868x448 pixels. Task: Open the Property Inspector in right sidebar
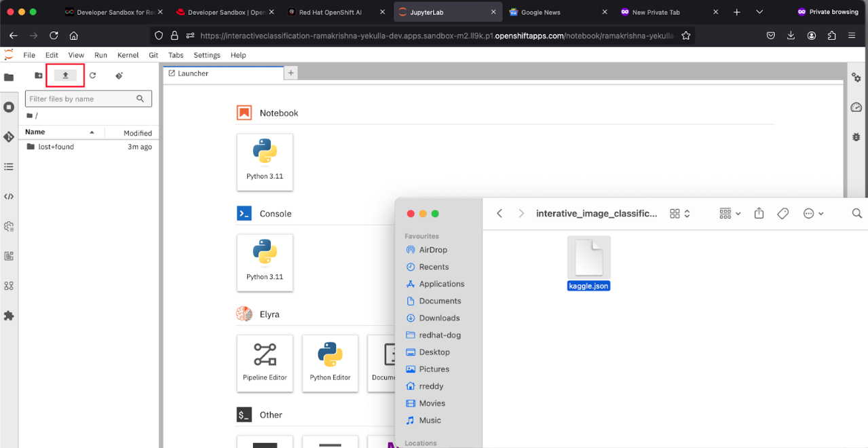(856, 78)
